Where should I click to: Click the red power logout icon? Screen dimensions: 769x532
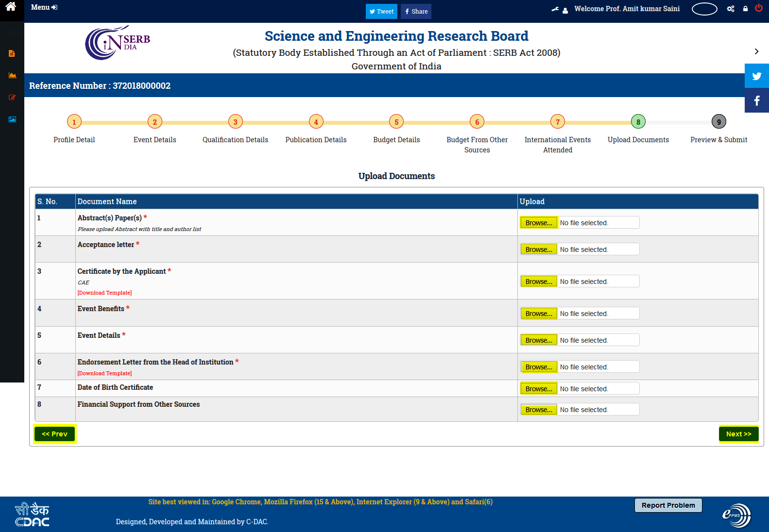(759, 8)
